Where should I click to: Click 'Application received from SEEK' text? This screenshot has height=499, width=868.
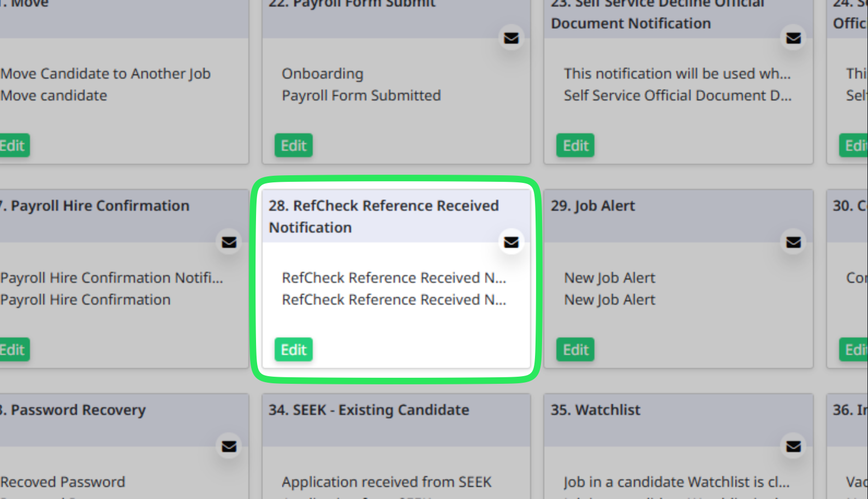pyautogui.click(x=387, y=482)
